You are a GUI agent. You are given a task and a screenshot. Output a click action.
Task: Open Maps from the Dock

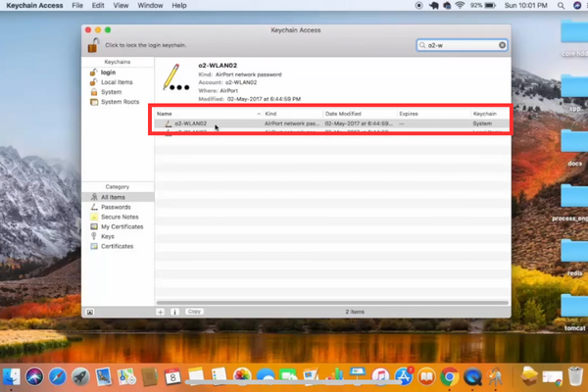coord(126,376)
